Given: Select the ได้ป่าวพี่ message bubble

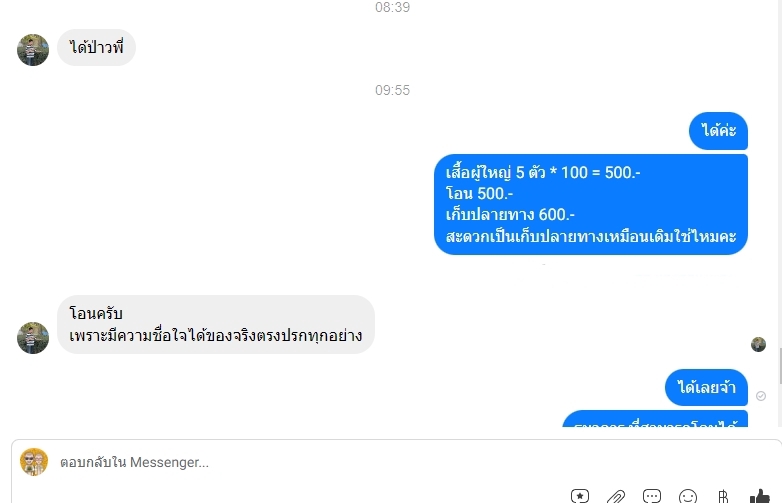Looking at the screenshot, I should click(x=96, y=47).
